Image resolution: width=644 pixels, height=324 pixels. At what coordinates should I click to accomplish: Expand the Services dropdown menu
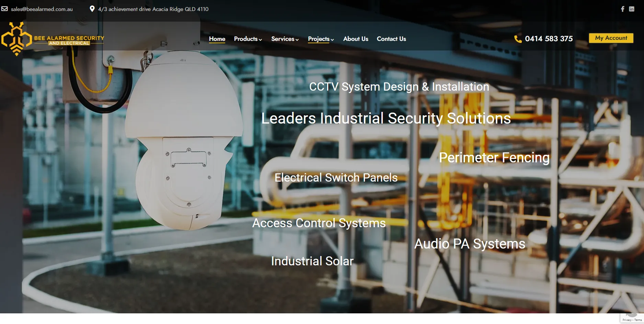[x=285, y=39]
